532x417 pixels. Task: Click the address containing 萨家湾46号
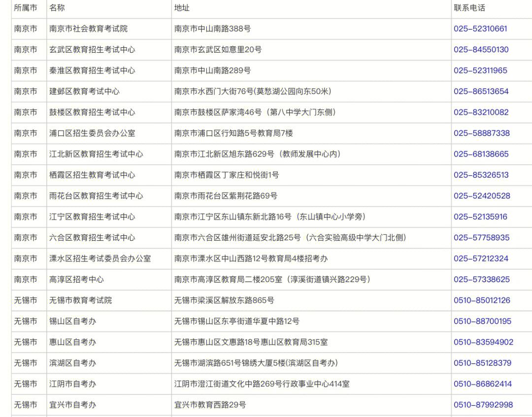click(255, 112)
